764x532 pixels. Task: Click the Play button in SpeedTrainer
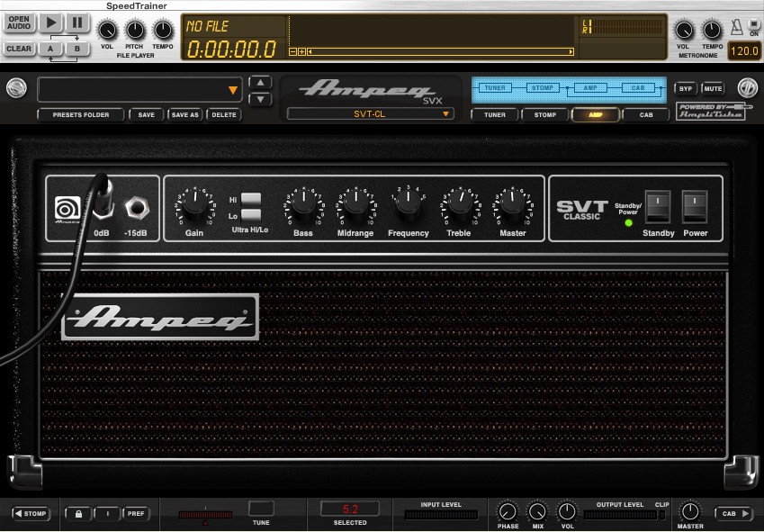tap(50, 23)
